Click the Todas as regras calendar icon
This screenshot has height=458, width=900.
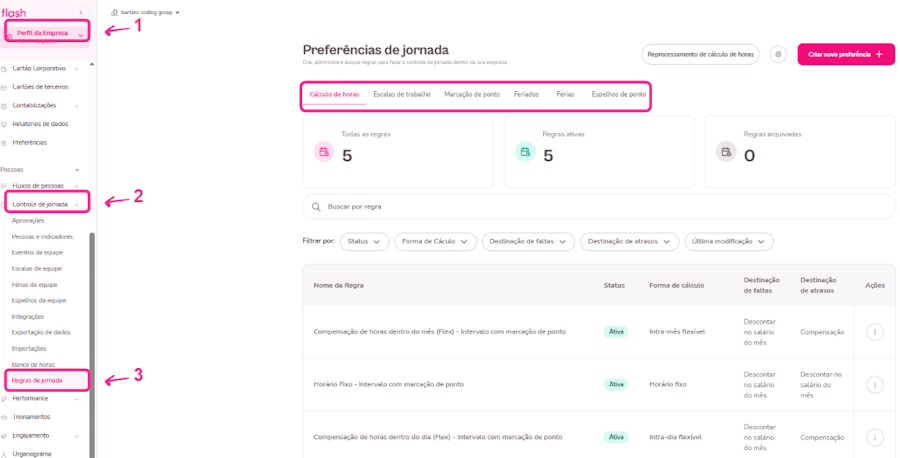324,152
